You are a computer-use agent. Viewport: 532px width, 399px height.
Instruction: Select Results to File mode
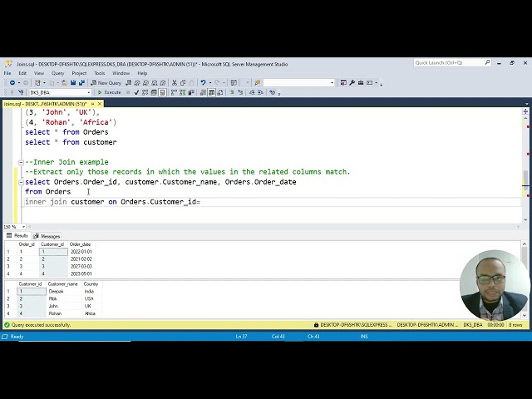click(219, 92)
